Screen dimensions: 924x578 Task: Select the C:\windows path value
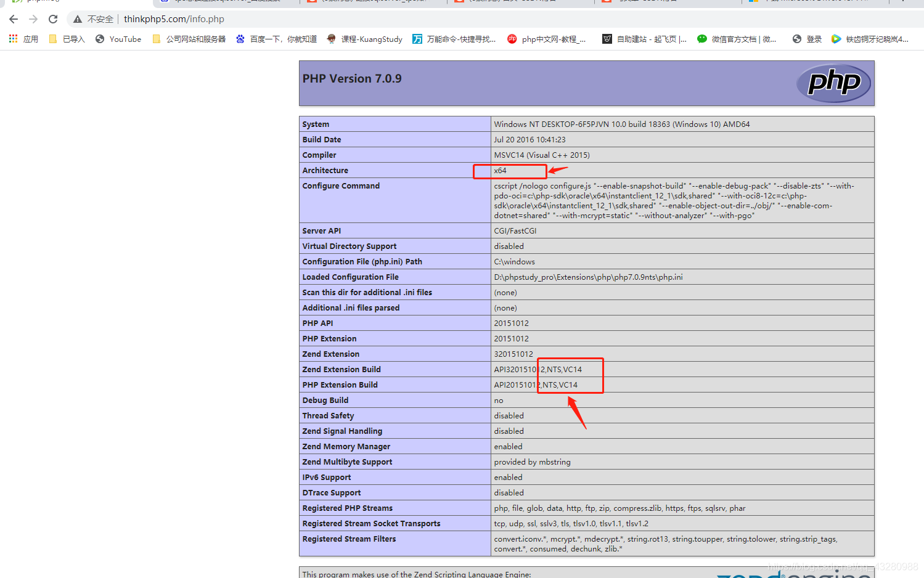click(514, 261)
